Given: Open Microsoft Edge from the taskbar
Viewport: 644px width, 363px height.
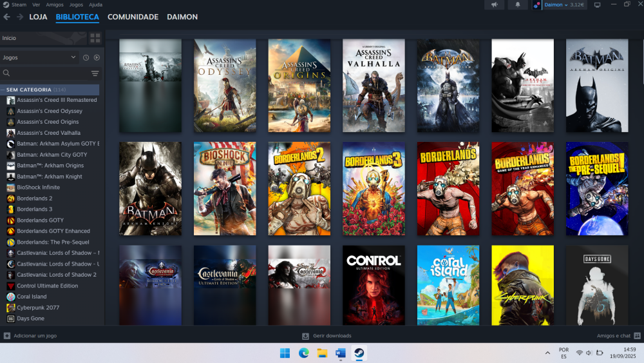Looking at the screenshot, I should [303, 353].
